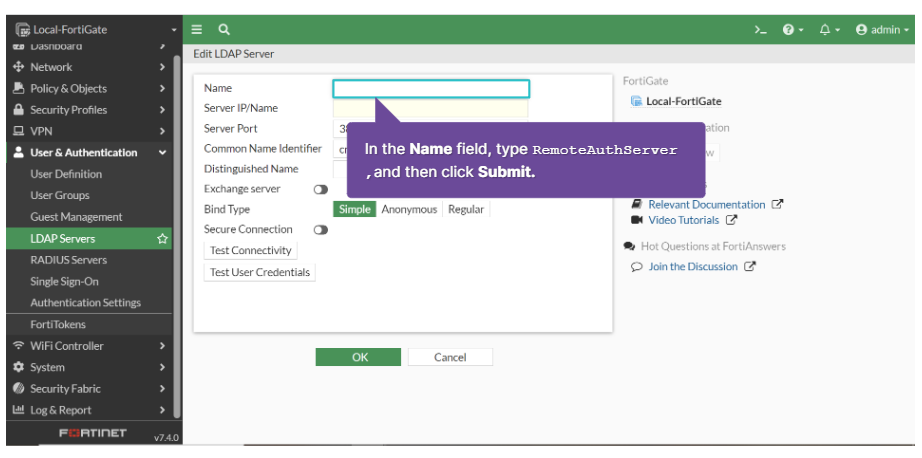The height and width of the screenshot is (458, 922).
Task: Open the Local-FortiGate device dropdown
Action: click(96, 29)
